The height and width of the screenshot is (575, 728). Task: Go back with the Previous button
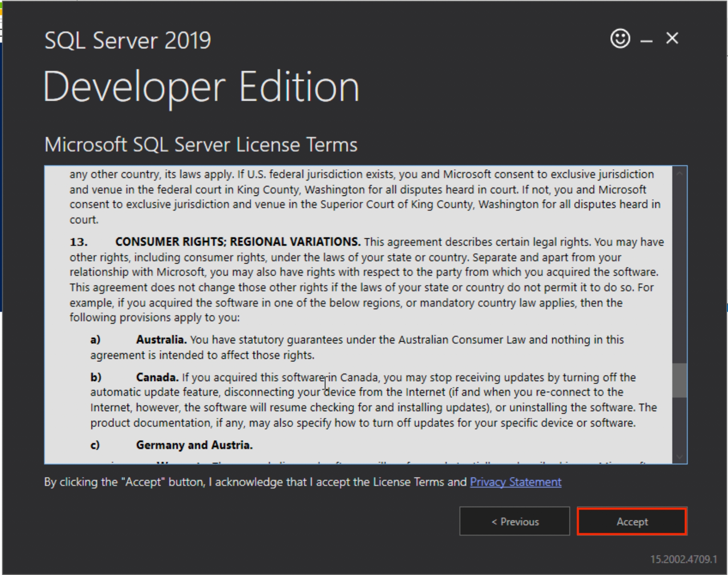(514, 521)
